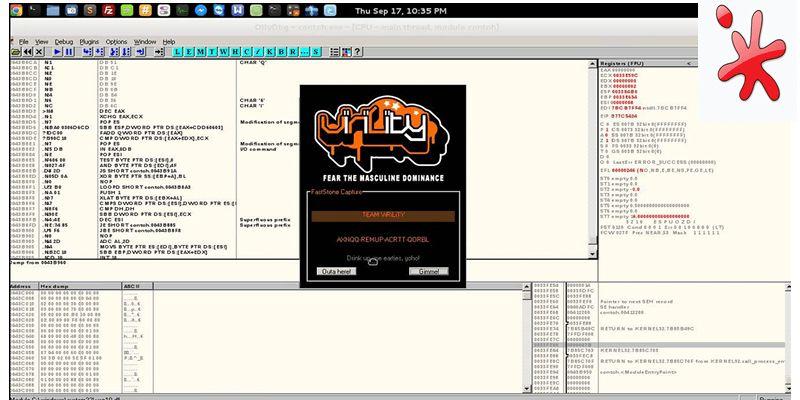Click the 'Outa here!' button in keygen
Viewport: 800px width, 400px height.
click(x=336, y=271)
